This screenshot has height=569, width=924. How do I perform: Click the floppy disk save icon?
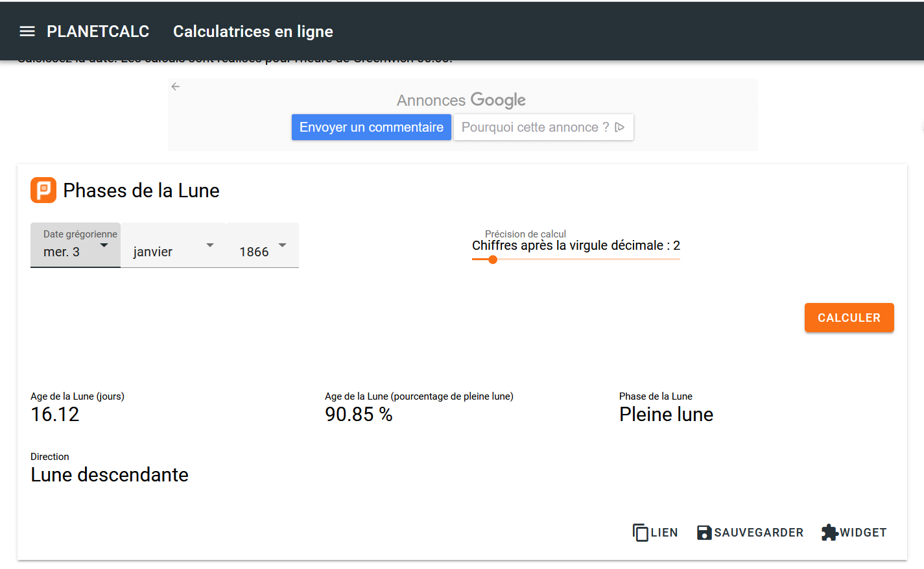704,533
